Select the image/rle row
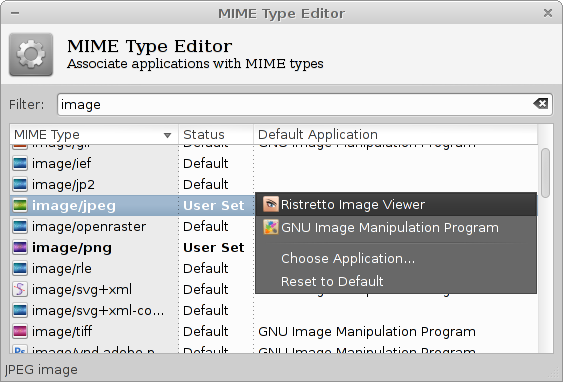563x382 pixels. (274, 269)
